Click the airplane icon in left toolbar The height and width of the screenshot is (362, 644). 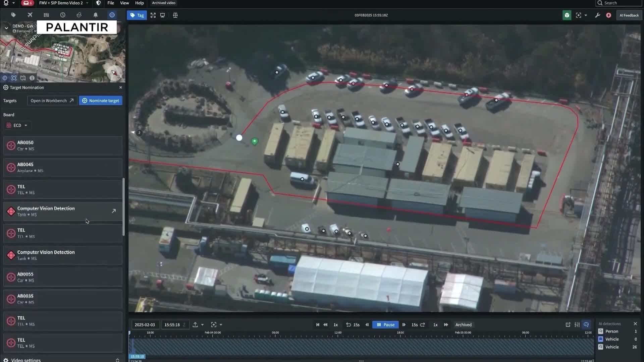pyautogui.click(x=30, y=15)
